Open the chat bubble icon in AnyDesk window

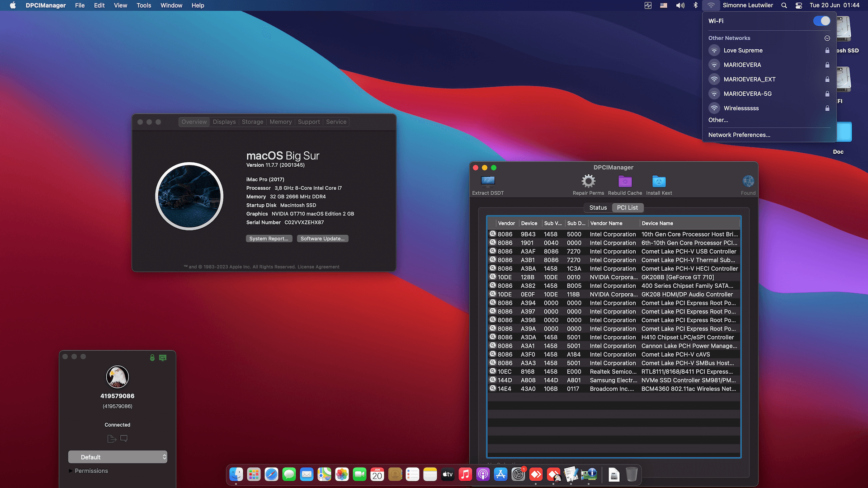point(124,438)
